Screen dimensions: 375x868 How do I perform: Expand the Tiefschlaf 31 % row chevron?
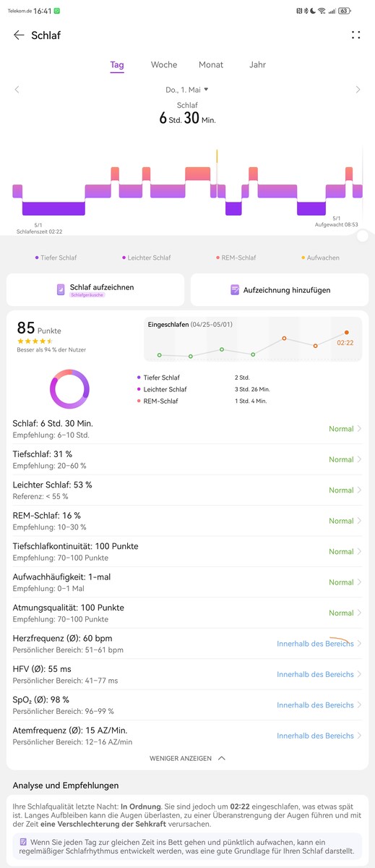point(360,459)
